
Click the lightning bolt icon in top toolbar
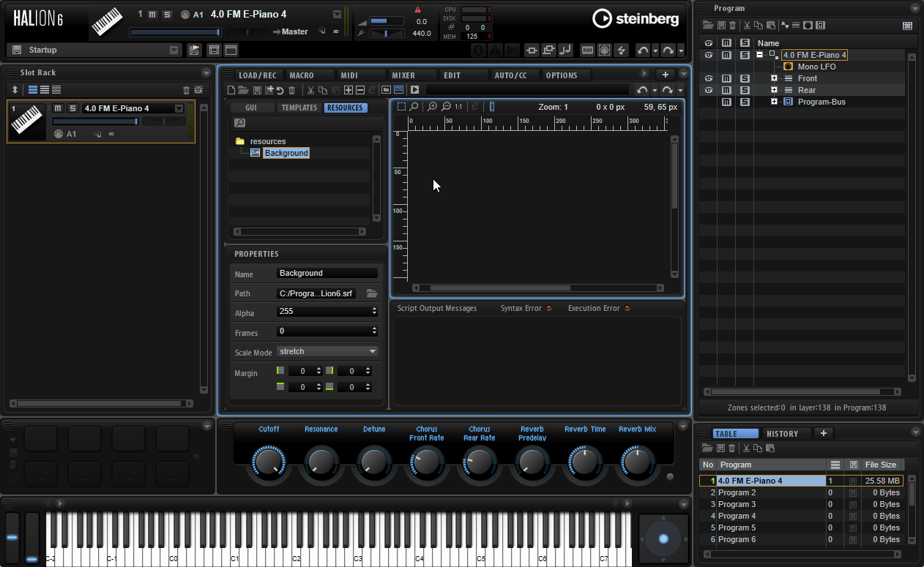[x=622, y=50]
